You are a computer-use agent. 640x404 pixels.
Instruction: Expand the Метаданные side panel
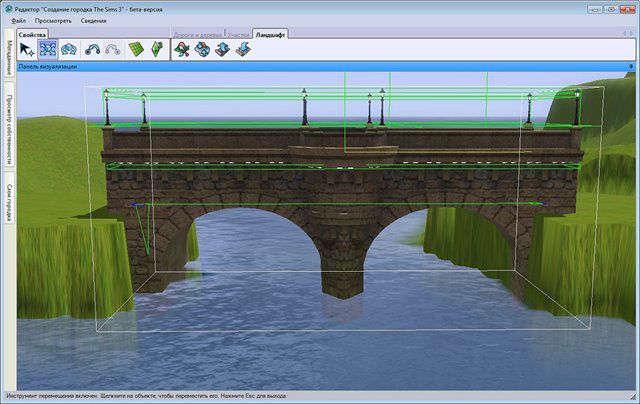tap(8, 57)
